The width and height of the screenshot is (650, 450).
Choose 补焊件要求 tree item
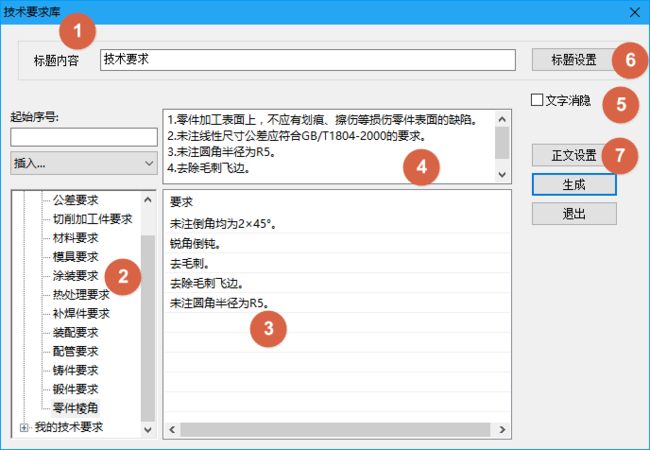[x=81, y=314]
